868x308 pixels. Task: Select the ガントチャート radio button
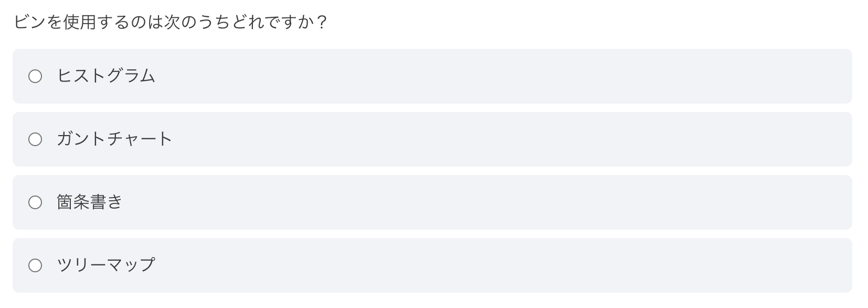35,139
